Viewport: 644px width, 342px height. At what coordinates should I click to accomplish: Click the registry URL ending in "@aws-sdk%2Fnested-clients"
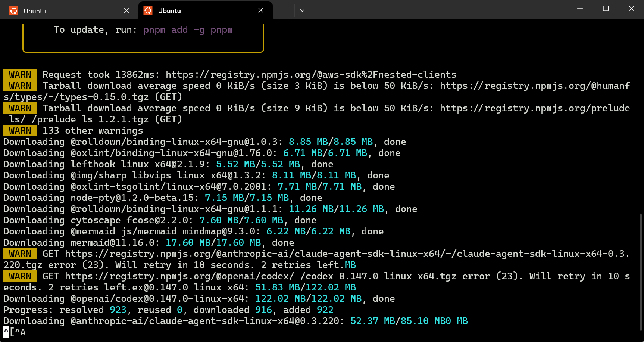(311, 75)
